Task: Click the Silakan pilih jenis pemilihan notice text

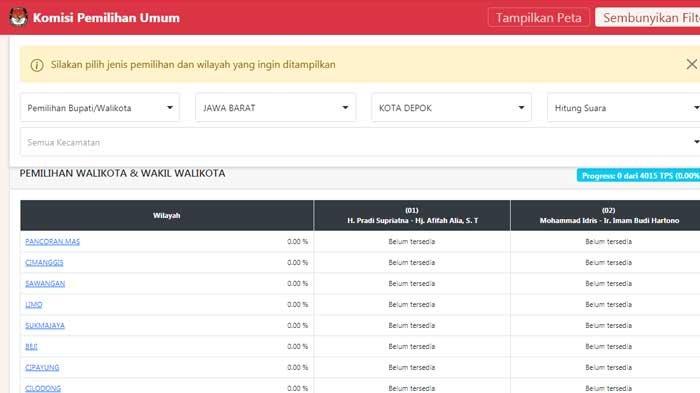Action: click(193, 65)
